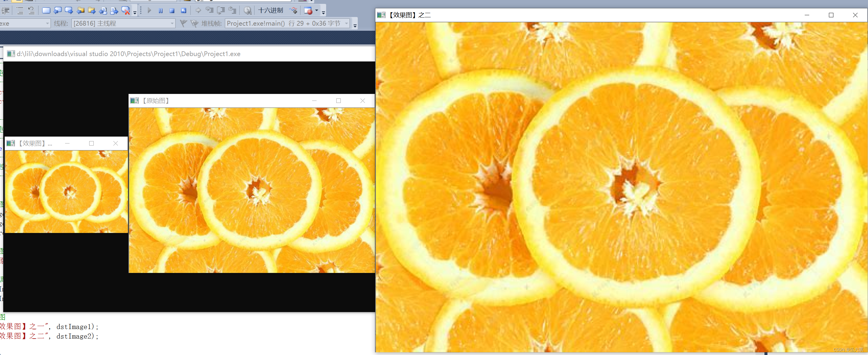868x355 pixels.
Task: Step over the next statement
Action: pos(221,10)
